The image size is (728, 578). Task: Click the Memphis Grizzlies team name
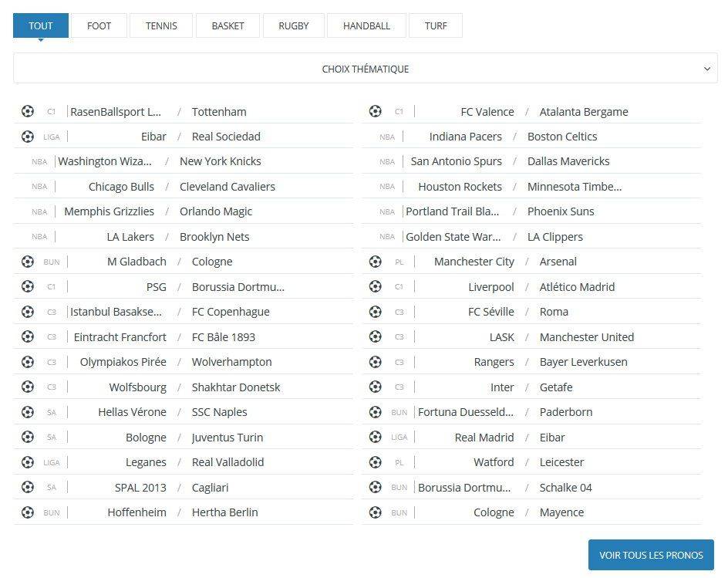click(109, 211)
